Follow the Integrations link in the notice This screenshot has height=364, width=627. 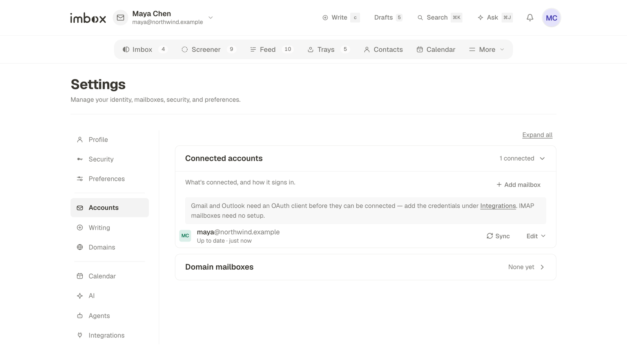point(498,206)
